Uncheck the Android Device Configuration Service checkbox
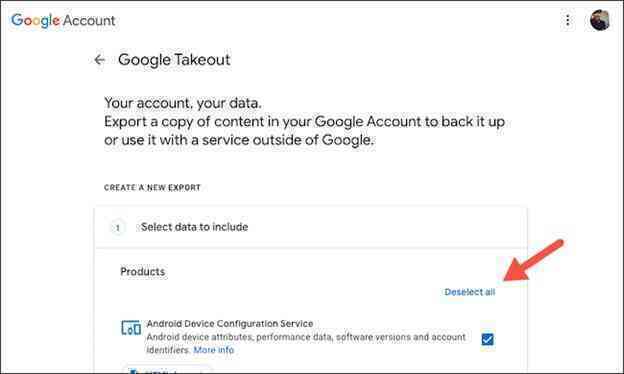Viewport: 624px width, 374px height. (x=488, y=339)
